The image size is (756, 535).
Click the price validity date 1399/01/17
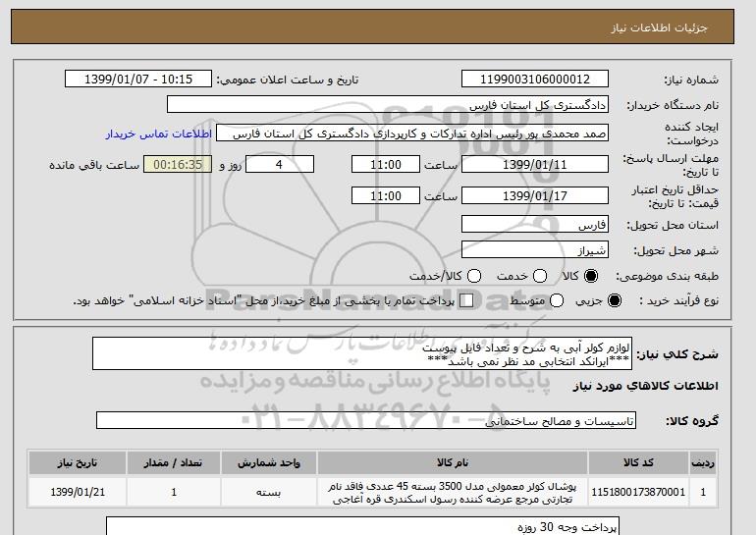pos(535,195)
